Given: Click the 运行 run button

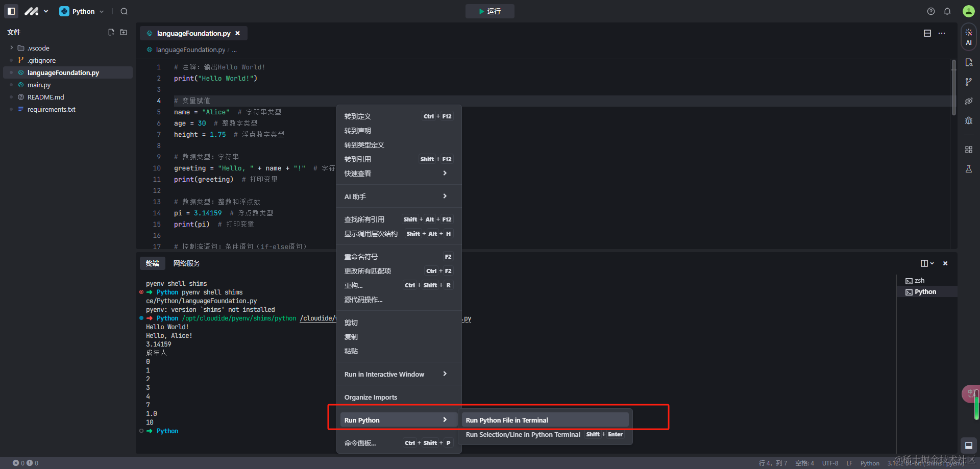Looking at the screenshot, I should tap(489, 11).
